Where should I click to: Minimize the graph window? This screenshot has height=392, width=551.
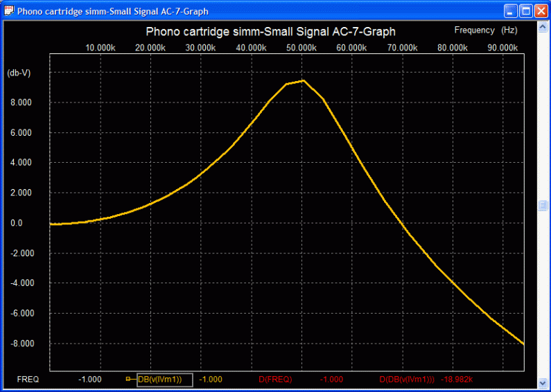510,11
